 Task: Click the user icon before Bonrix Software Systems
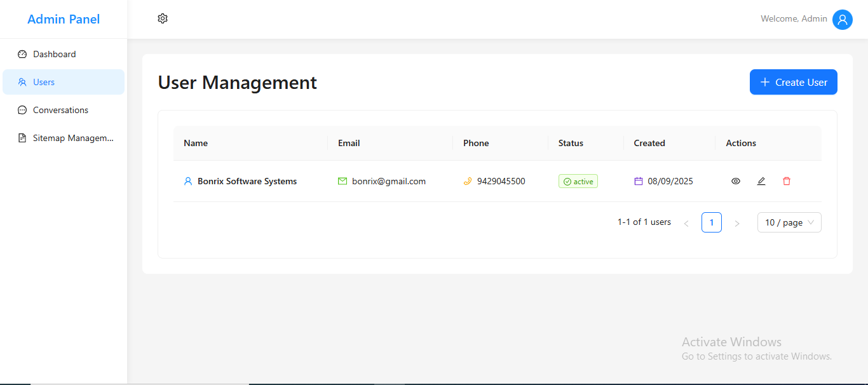pyautogui.click(x=187, y=181)
